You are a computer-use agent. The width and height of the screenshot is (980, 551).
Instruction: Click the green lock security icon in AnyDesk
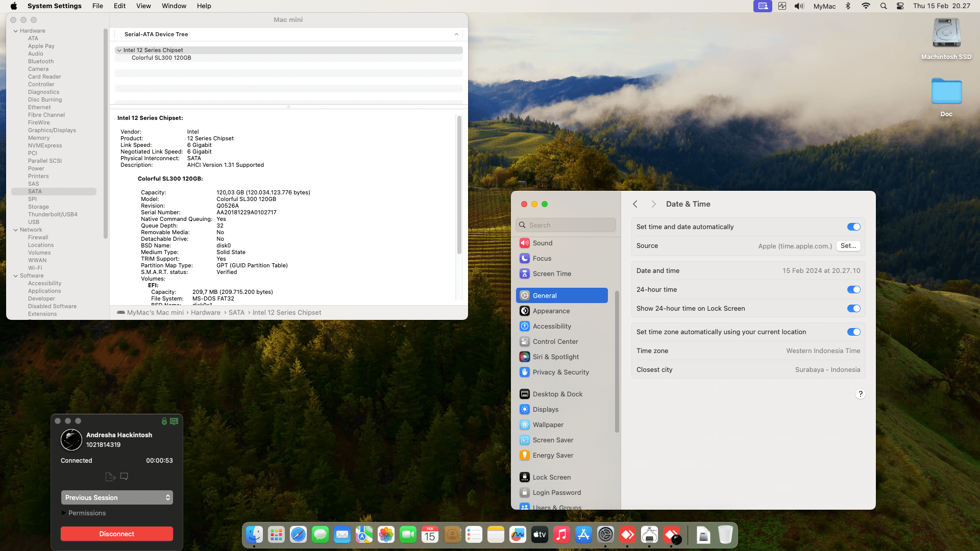164,421
